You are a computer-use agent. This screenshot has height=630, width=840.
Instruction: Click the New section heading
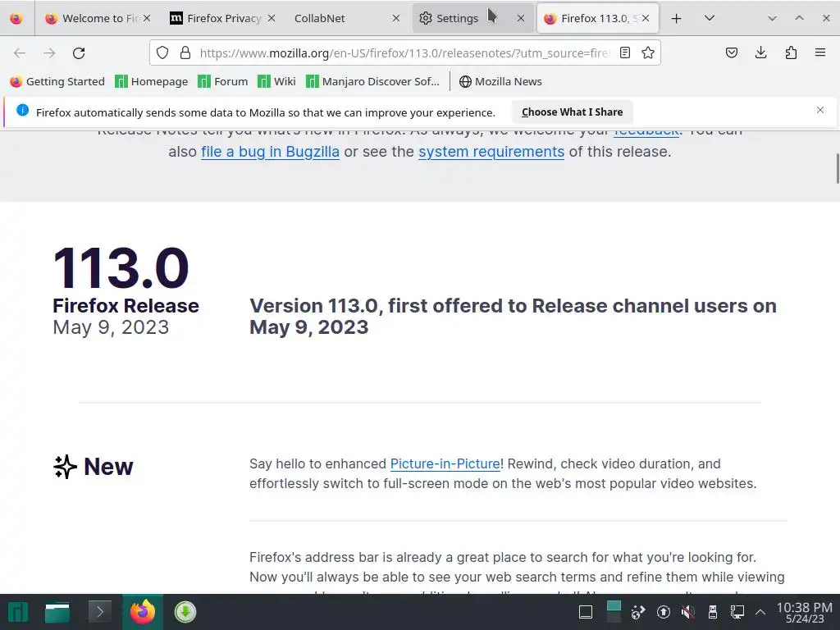click(x=94, y=467)
